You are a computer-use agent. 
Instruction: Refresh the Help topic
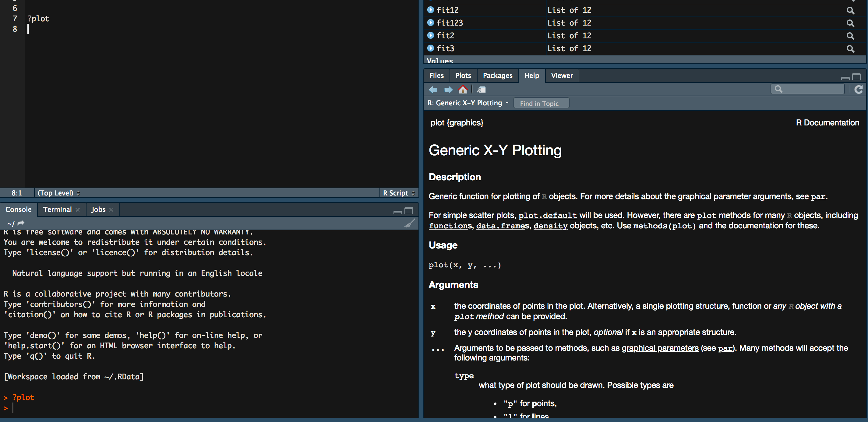(x=859, y=89)
